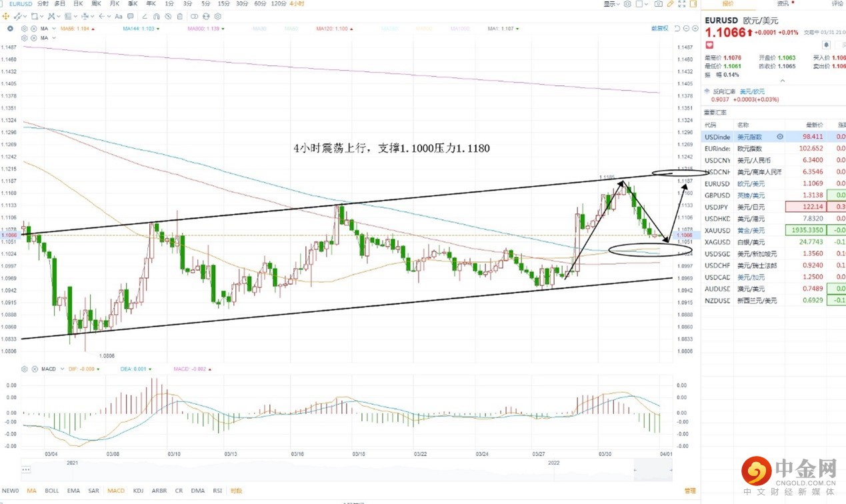Zoom out chart with minus icon
The height and width of the screenshot is (504, 846).
(x=686, y=29)
